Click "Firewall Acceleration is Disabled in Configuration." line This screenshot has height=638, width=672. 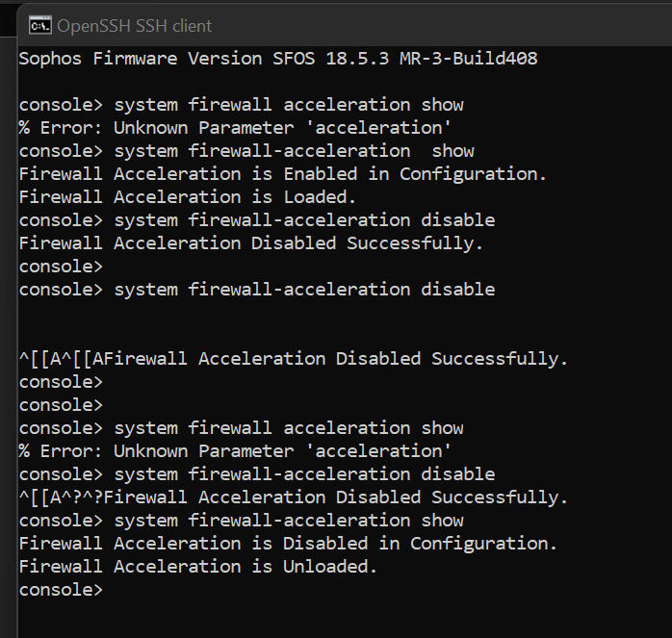point(288,543)
